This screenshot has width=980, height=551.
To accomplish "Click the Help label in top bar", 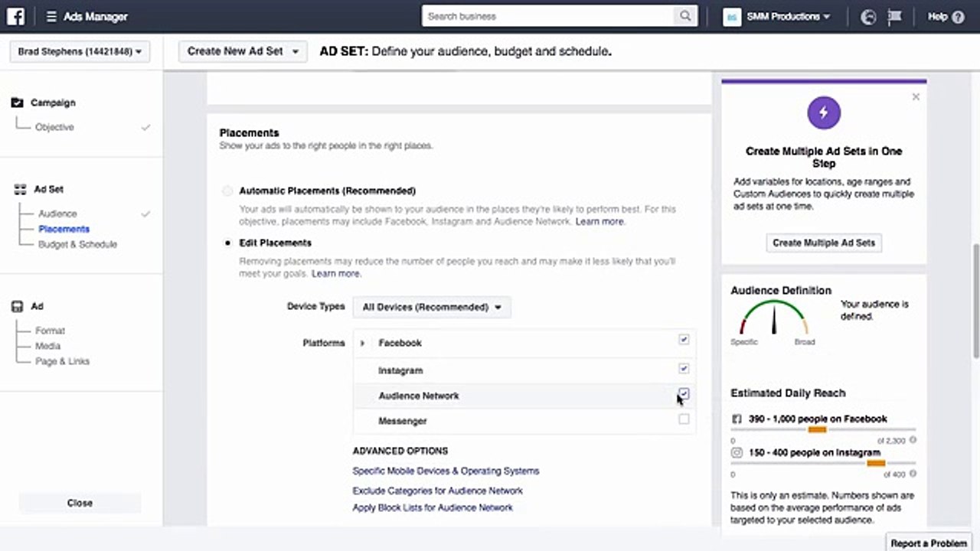I will (938, 17).
